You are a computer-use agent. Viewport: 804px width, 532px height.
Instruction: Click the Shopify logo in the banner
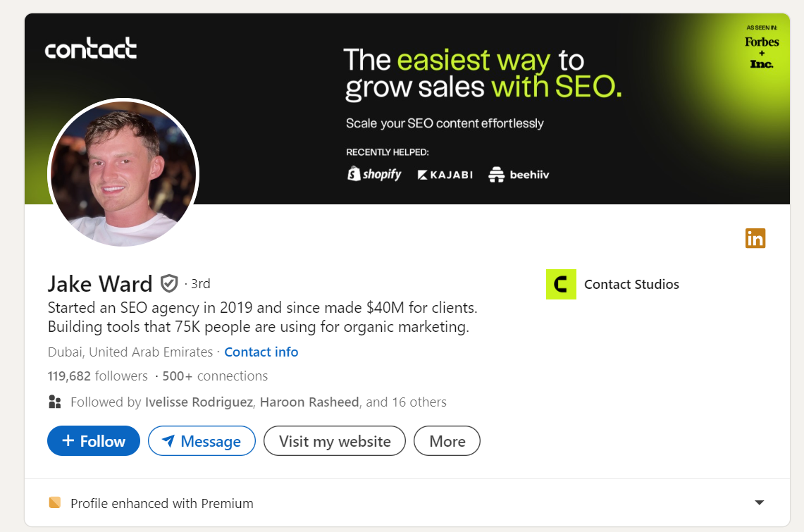coord(374,173)
